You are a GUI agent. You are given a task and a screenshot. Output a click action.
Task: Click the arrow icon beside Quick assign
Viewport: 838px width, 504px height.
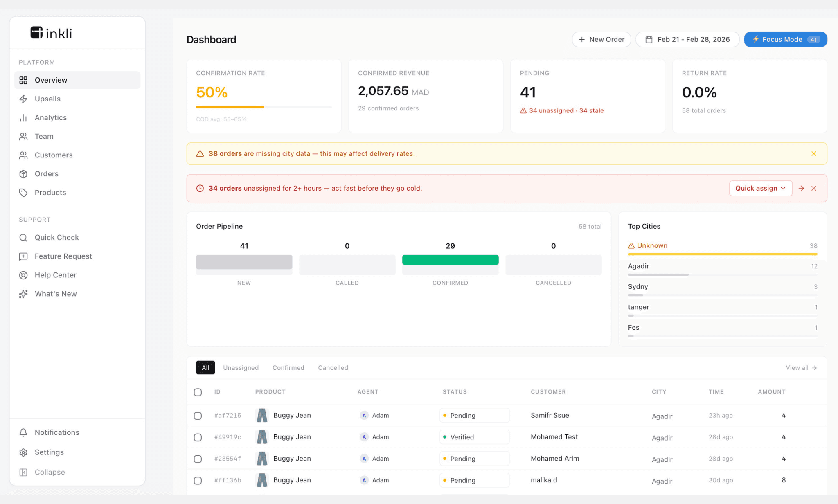click(801, 188)
